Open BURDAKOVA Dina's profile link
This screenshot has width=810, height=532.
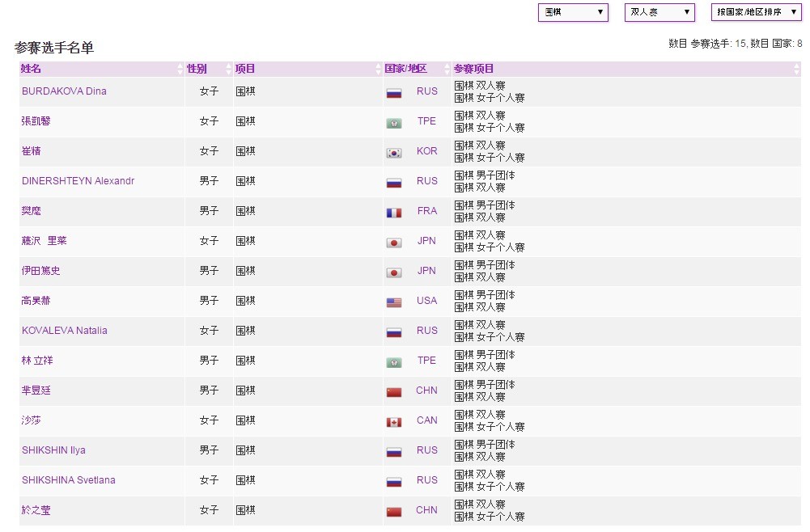[x=64, y=91]
